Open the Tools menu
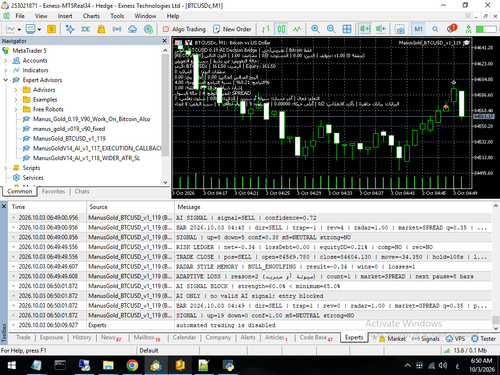The width and height of the screenshot is (500, 375). pos(117,16)
